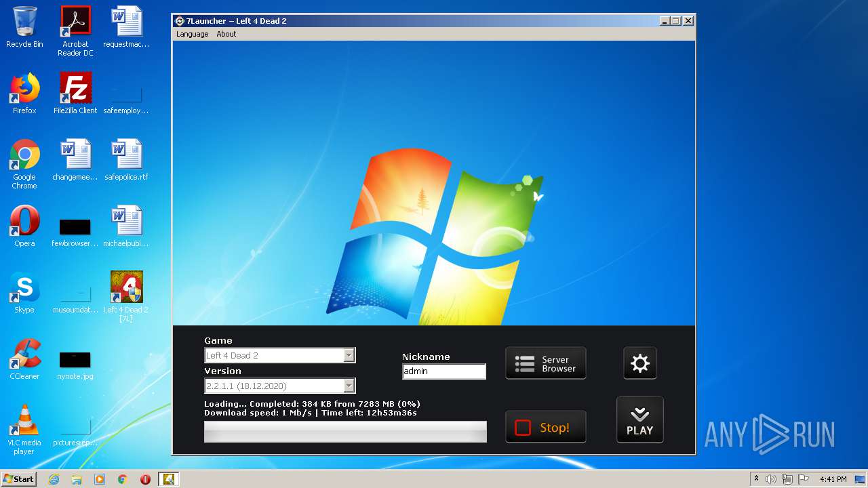Screen dimensions: 868x488
Task: Open Windows Explorer from taskbar
Action: [77, 479]
